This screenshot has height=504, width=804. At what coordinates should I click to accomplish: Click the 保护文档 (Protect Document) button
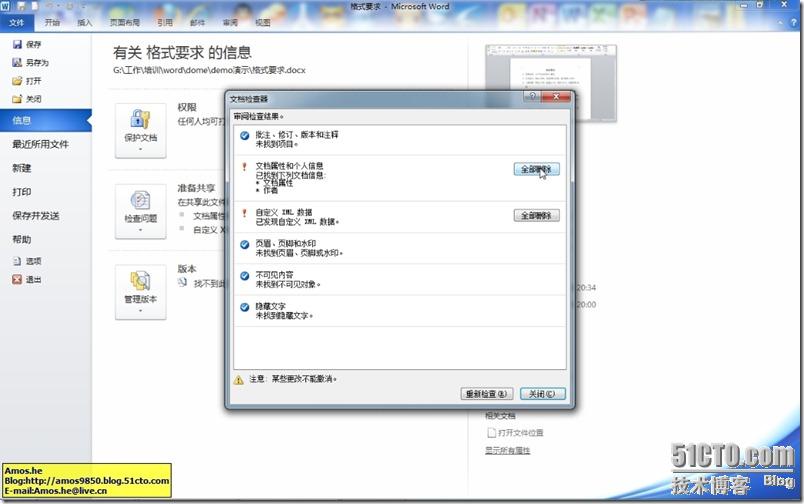[x=140, y=131]
